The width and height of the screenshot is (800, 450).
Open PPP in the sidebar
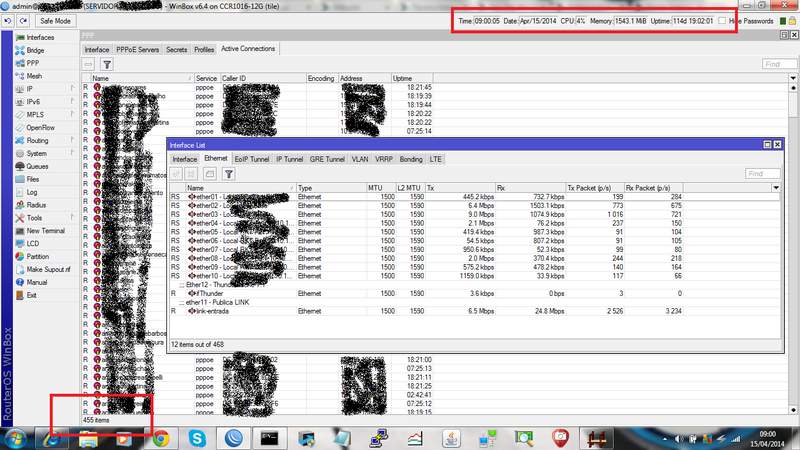click(32, 63)
